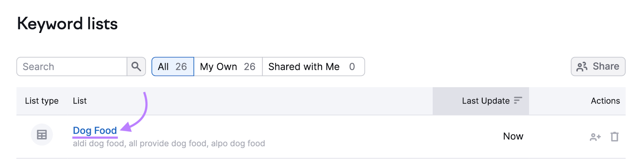This screenshot has width=644, height=159.
Task: Switch to the My Own tab
Action: coord(228,67)
